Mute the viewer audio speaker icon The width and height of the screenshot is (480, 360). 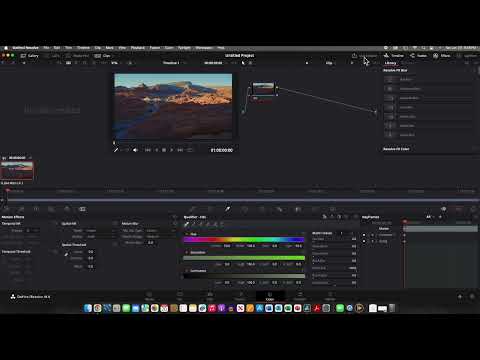(135, 150)
